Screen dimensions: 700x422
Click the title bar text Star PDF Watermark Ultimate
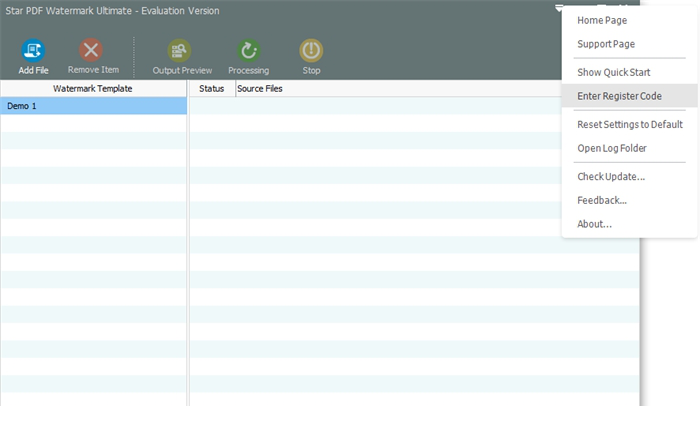pyautogui.click(x=68, y=11)
